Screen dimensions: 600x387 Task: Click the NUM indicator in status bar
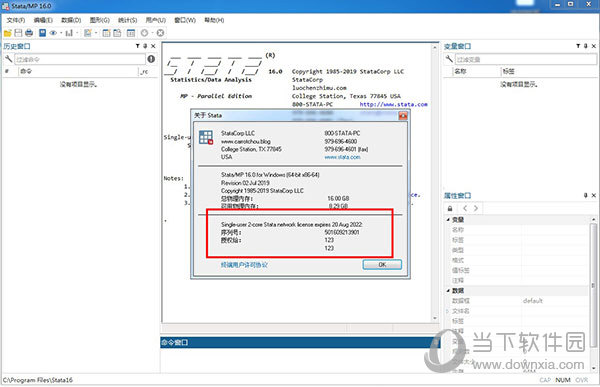tap(562, 380)
